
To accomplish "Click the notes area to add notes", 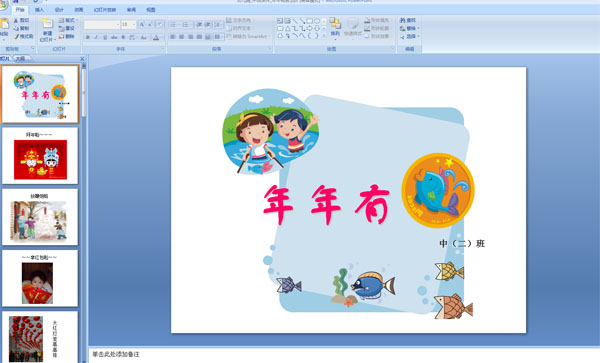I will click(344, 354).
